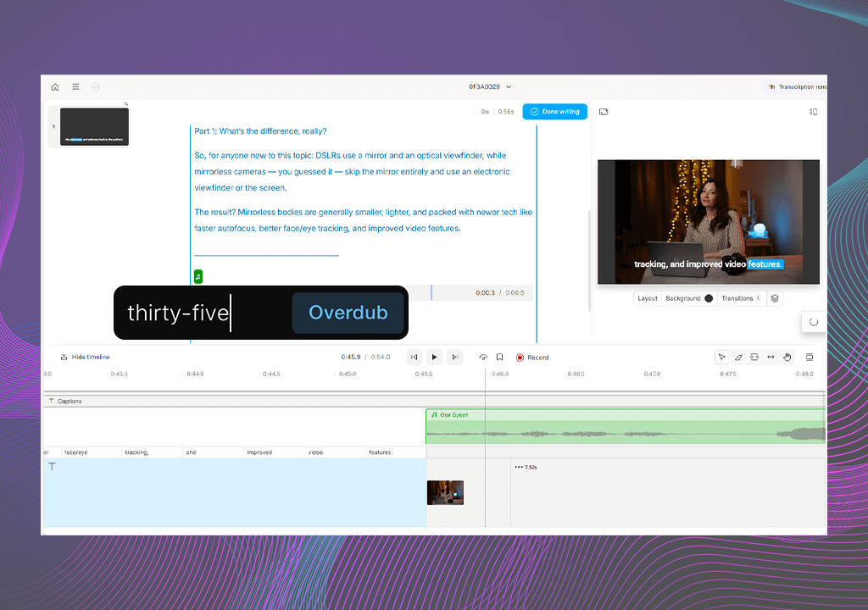868x610 pixels.
Task: Open the playback speed gauge icon
Action: [x=483, y=358]
